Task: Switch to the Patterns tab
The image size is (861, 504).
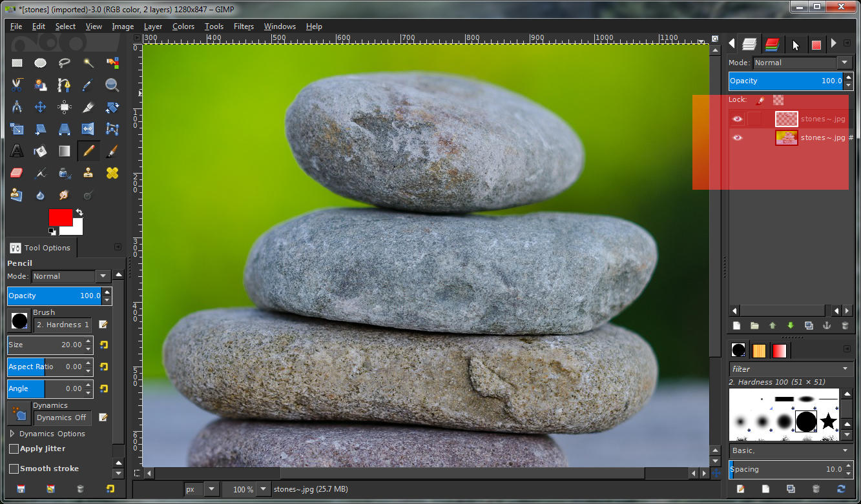Action: [759, 350]
